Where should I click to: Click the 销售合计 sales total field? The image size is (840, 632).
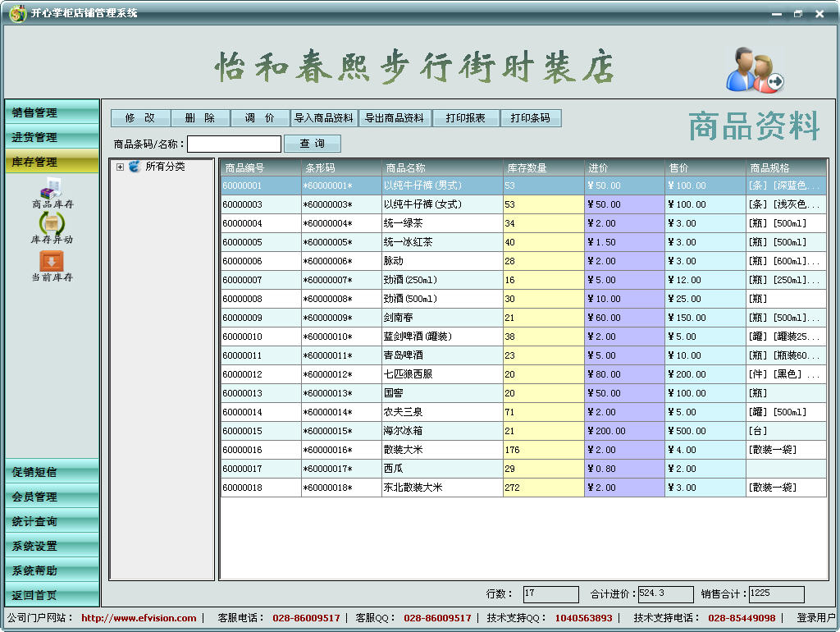click(x=777, y=594)
